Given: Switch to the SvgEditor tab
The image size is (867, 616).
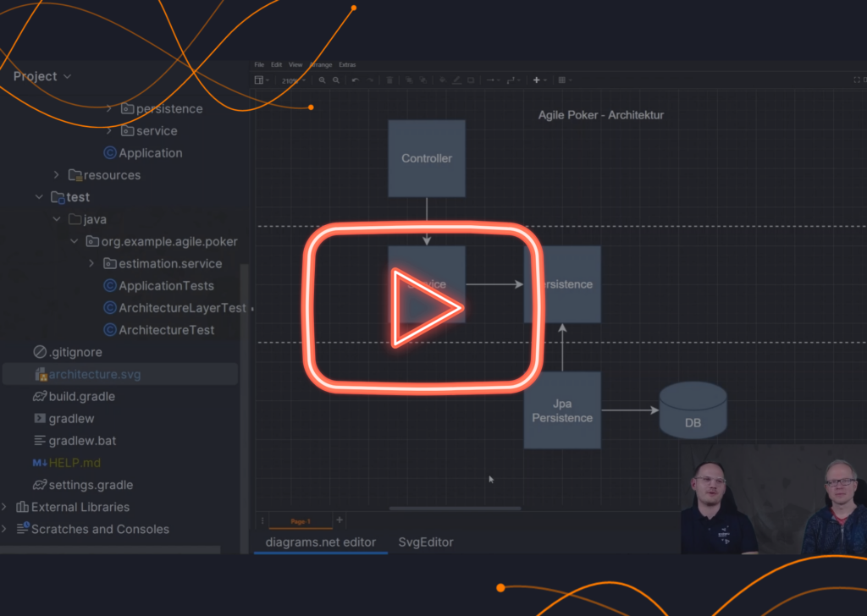Looking at the screenshot, I should [426, 542].
